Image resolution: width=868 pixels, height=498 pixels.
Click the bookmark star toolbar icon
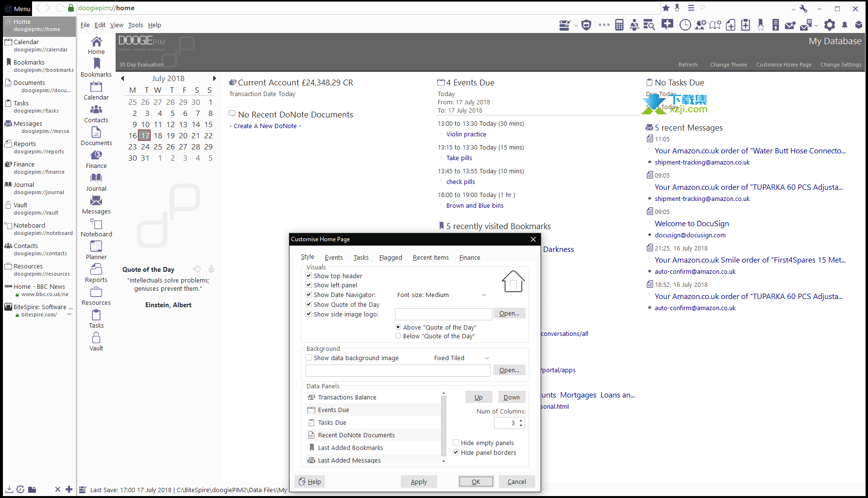click(761, 25)
